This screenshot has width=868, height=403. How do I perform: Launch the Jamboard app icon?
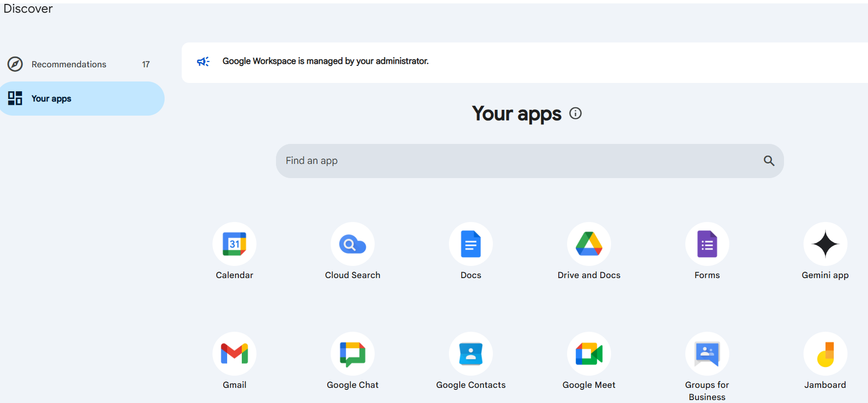pyautogui.click(x=826, y=354)
